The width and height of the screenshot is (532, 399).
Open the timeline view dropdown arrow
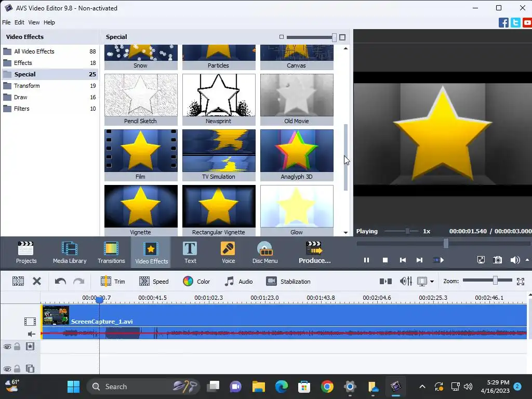[432, 282]
